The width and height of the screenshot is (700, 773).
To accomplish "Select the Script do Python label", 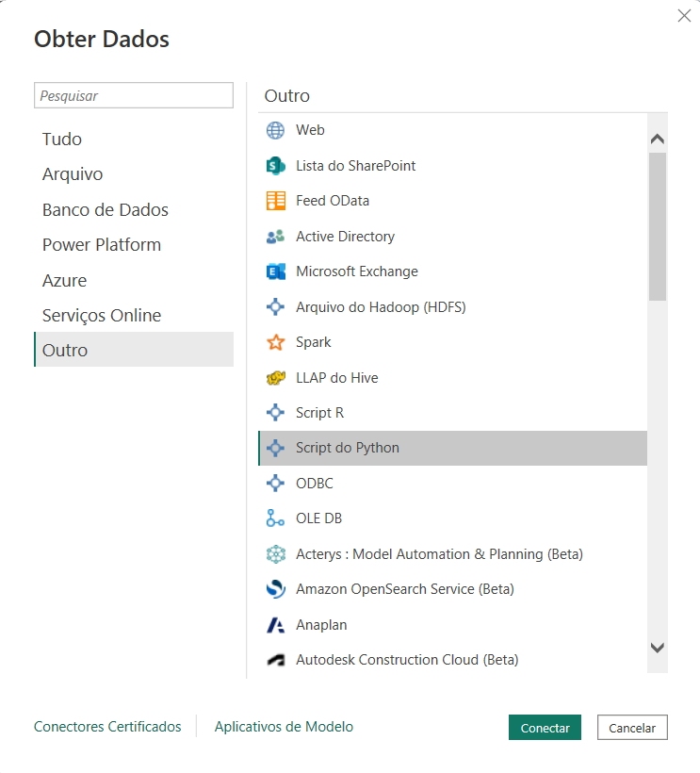I will (348, 448).
